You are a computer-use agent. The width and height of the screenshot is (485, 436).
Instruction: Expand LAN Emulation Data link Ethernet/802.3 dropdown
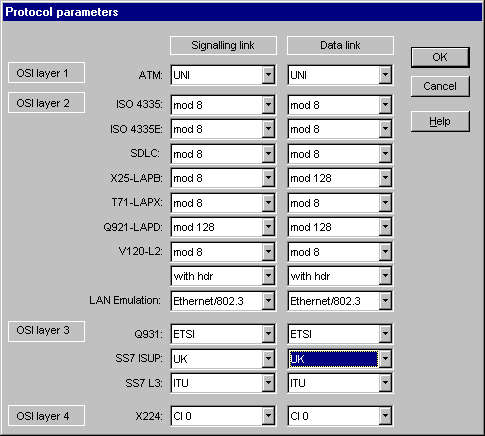pyautogui.click(x=385, y=301)
